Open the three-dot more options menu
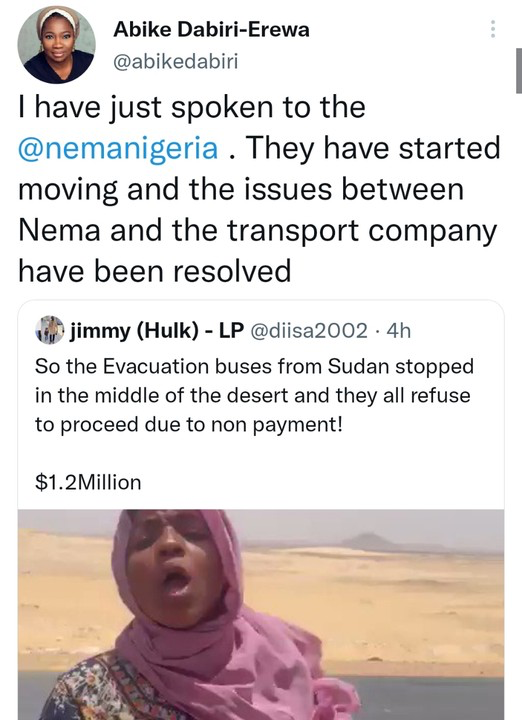 (493, 29)
